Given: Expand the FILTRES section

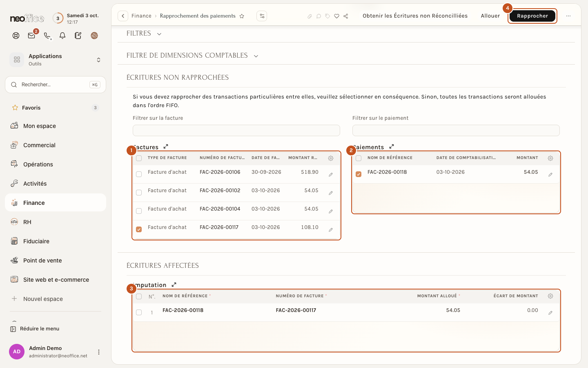Looking at the screenshot, I should pyautogui.click(x=144, y=34).
